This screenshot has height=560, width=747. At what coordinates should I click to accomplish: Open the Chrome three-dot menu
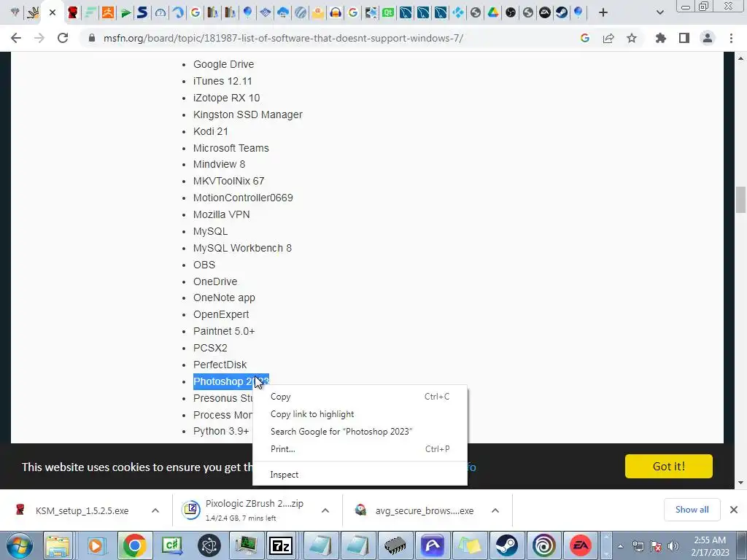731,38
